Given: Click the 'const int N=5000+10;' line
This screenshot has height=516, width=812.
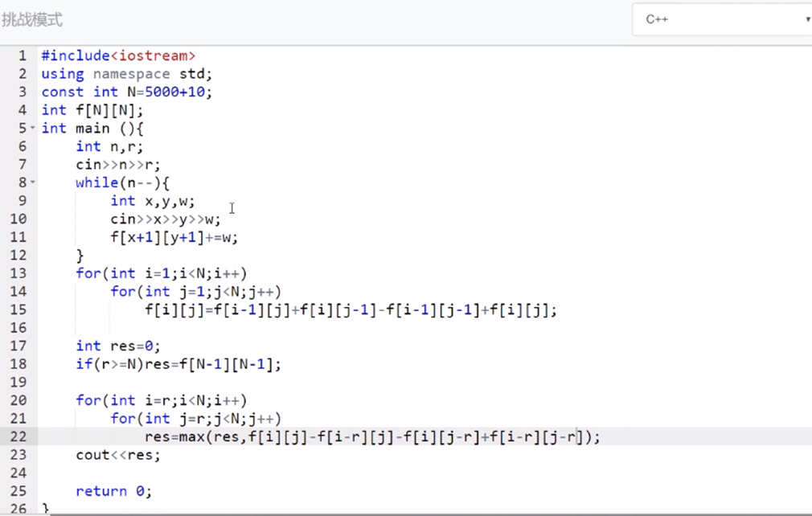Looking at the screenshot, I should point(127,92).
